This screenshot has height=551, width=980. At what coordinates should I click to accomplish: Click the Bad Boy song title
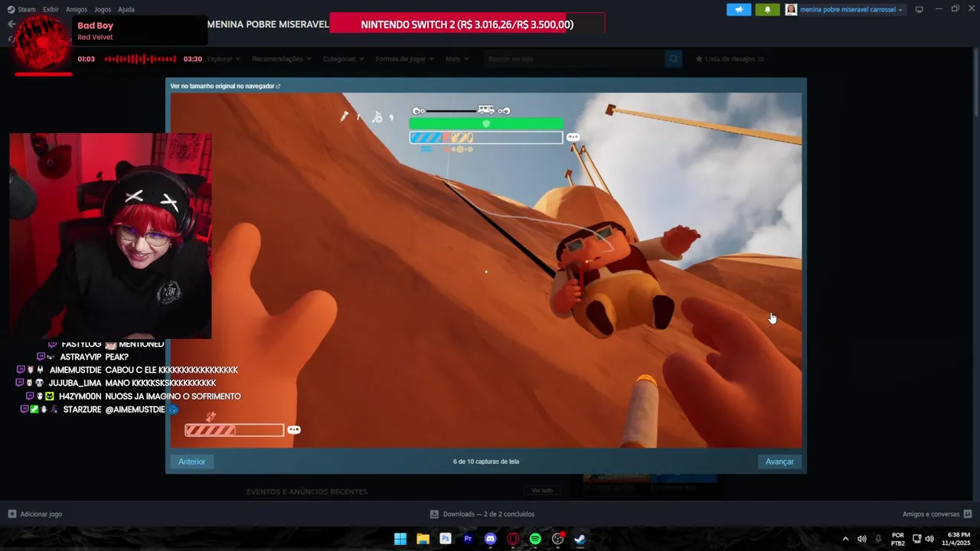95,25
